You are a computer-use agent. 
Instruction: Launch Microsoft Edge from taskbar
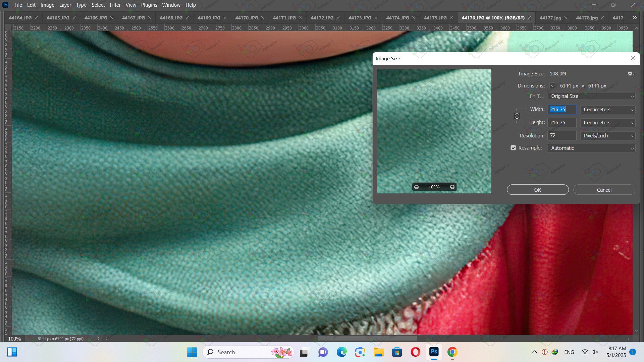pyautogui.click(x=341, y=352)
